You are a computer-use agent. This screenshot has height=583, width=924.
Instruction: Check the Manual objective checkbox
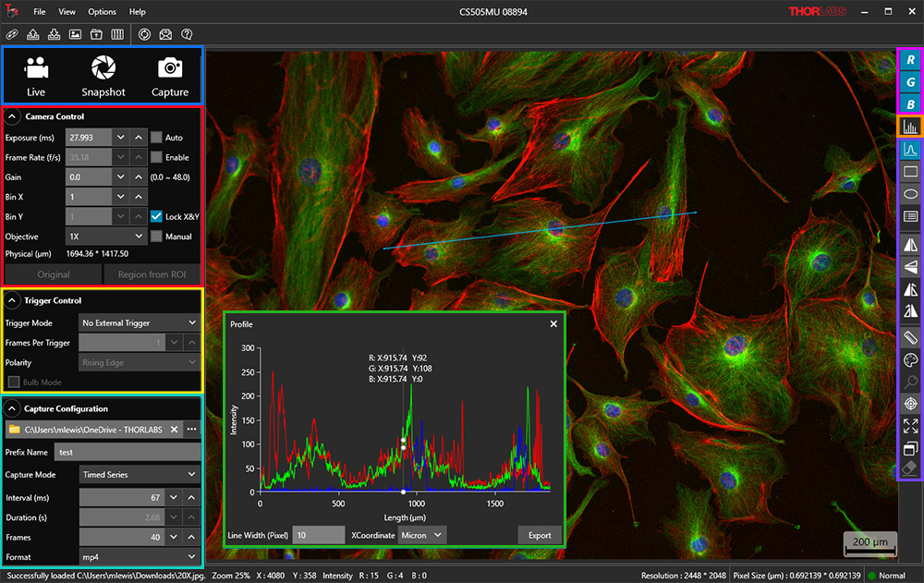(156, 237)
